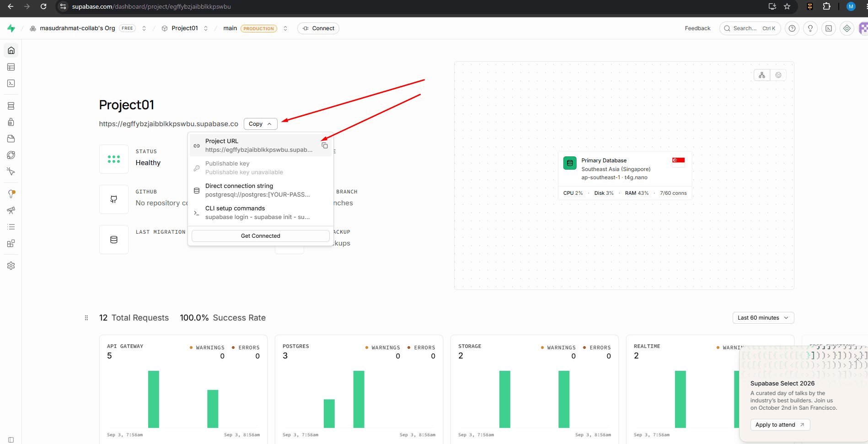
Task: Click the lightbulb advisor icon in header
Action: point(810,28)
